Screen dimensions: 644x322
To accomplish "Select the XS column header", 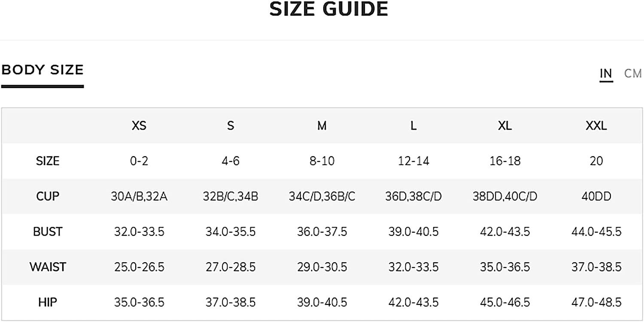I will click(139, 126).
